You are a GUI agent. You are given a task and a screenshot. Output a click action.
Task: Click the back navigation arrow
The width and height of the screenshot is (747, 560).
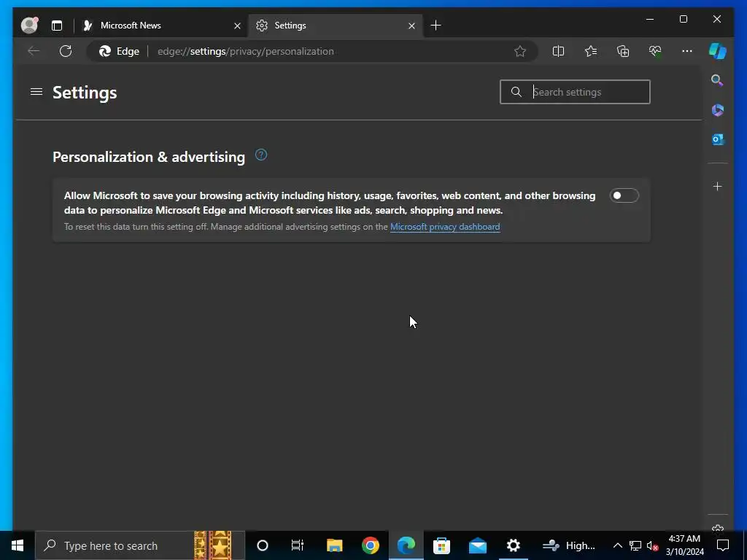(34, 51)
